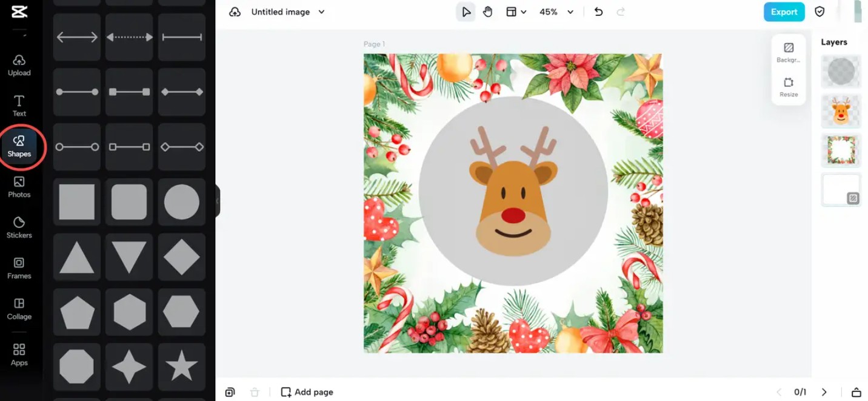
Task: Activate the hand pan tool
Action: click(x=488, y=12)
